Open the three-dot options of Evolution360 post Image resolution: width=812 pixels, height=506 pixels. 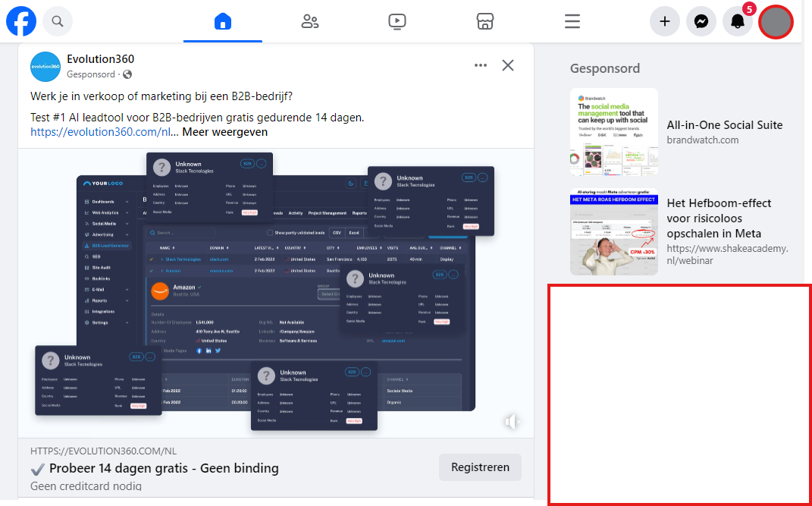(x=481, y=65)
